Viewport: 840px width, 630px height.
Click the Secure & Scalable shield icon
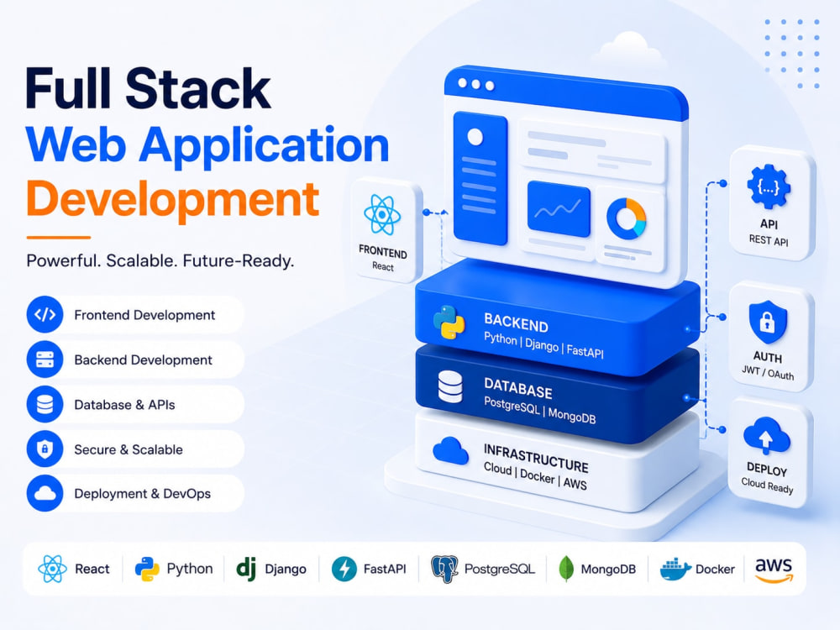45,449
